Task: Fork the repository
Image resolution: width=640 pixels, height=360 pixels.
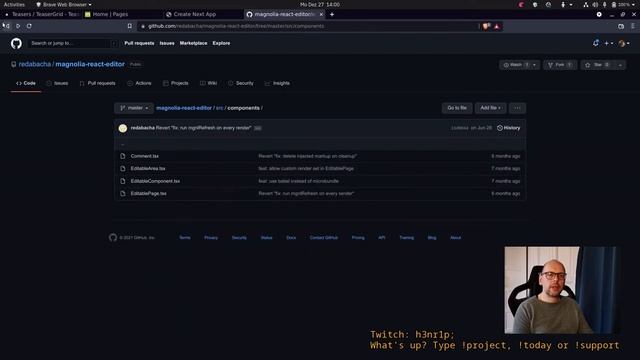Action: (x=560, y=65)
